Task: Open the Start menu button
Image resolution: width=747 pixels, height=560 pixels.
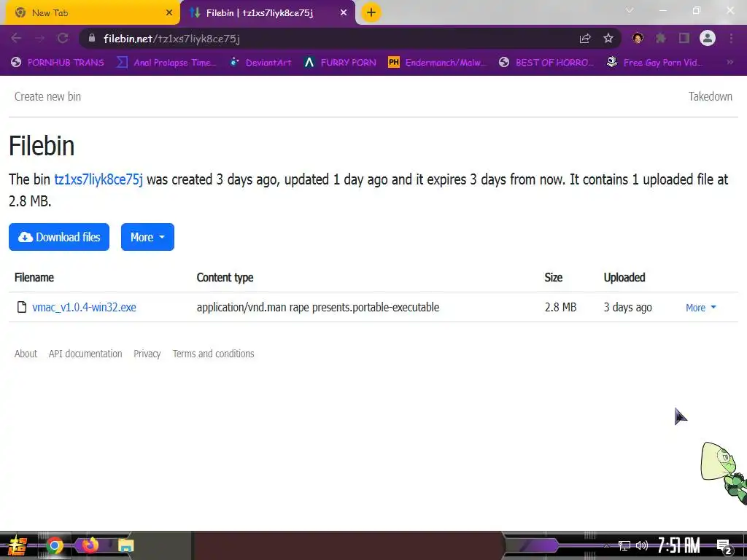Action: (x=18, y=545)
